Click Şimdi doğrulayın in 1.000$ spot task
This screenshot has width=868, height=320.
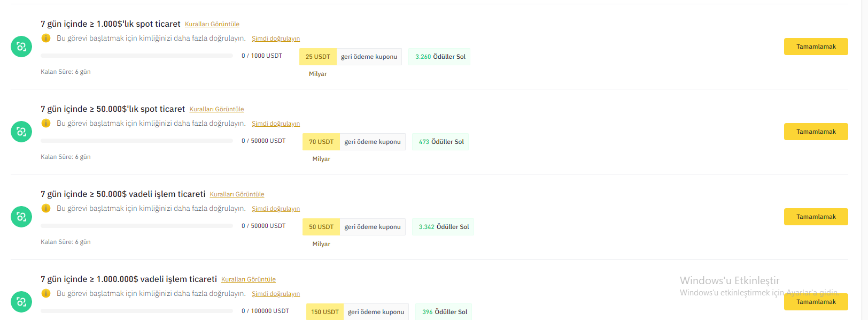[x=276, y=39]
